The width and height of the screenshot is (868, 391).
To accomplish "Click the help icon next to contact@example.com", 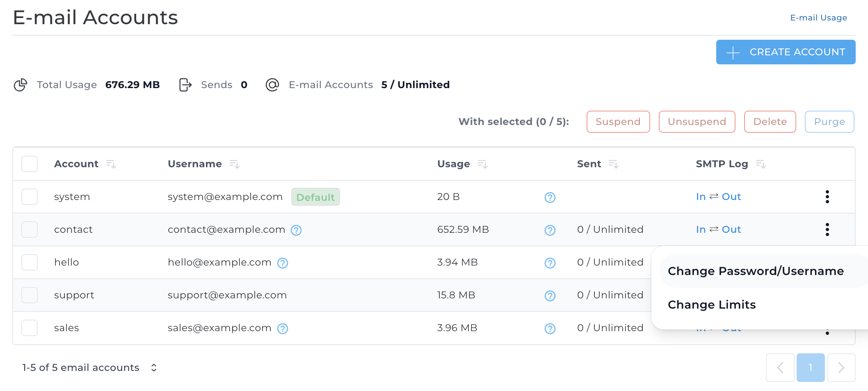I will (x=296, y=230).
